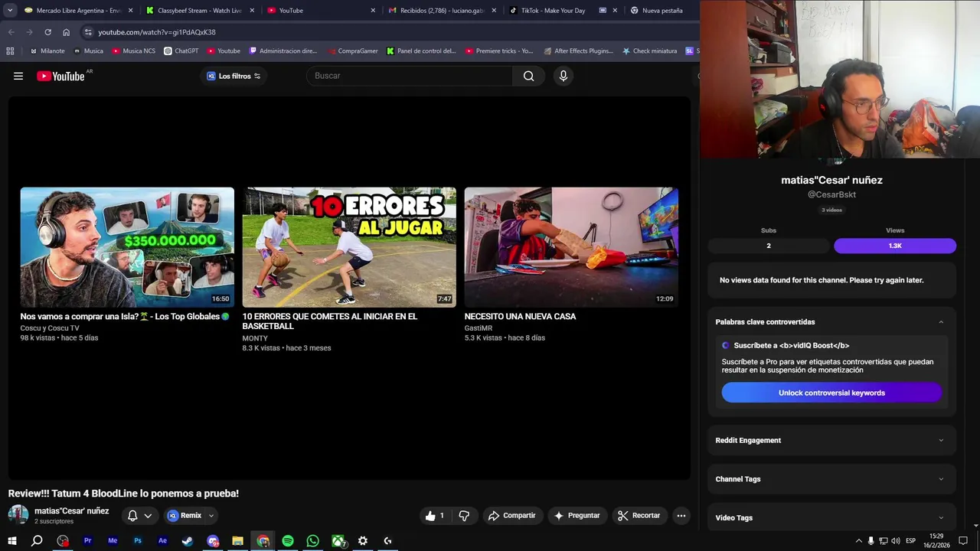Open volume control in system tray
Image resolution: width=980 pixels, height=551 pixels.
[x=895, y=541]
